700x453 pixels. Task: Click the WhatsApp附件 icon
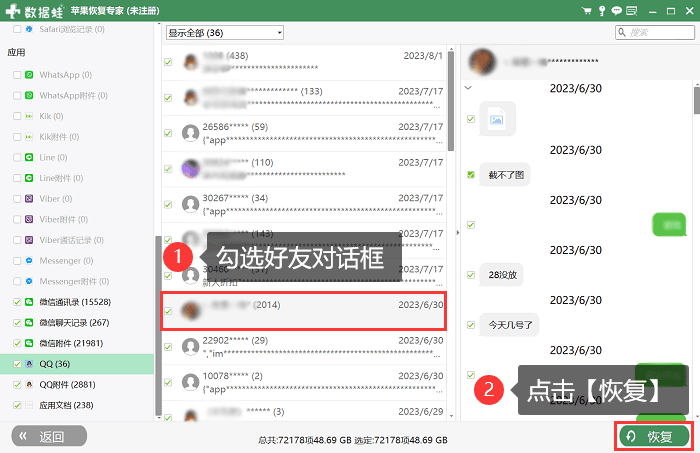[29, 96]
